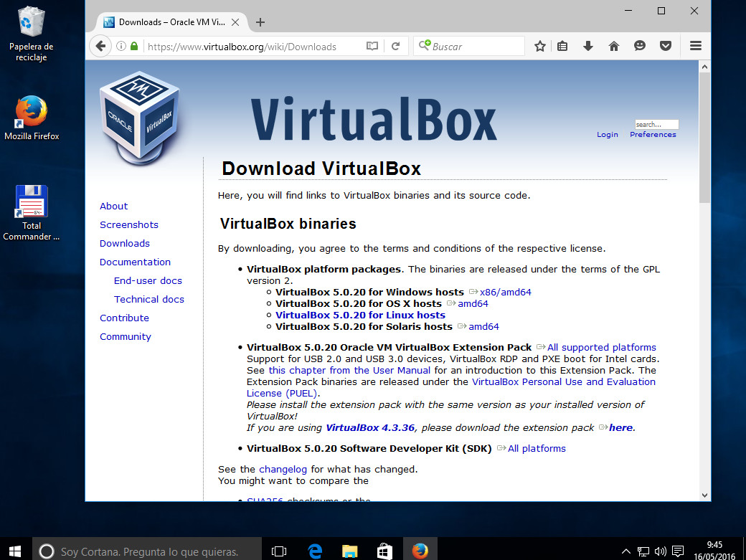
Task: Open VirtualBox 5.0.20 for Linux hosts
Action: [x=360, y=315]
